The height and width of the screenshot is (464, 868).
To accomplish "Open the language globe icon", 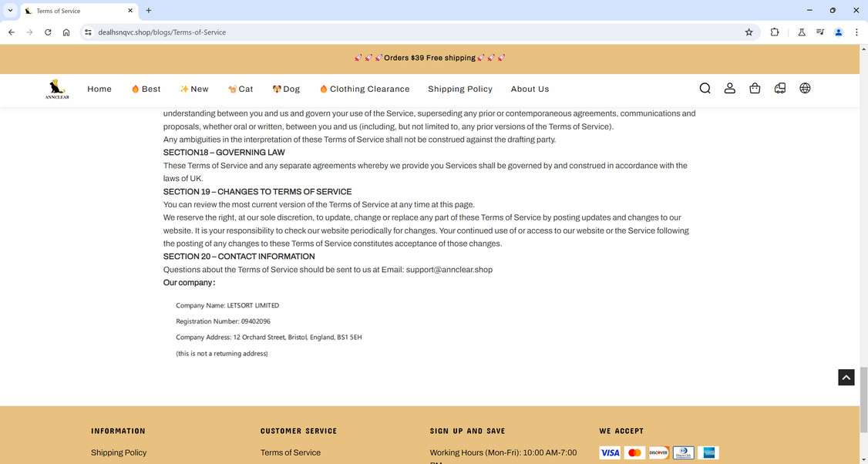I will [805, 88].
